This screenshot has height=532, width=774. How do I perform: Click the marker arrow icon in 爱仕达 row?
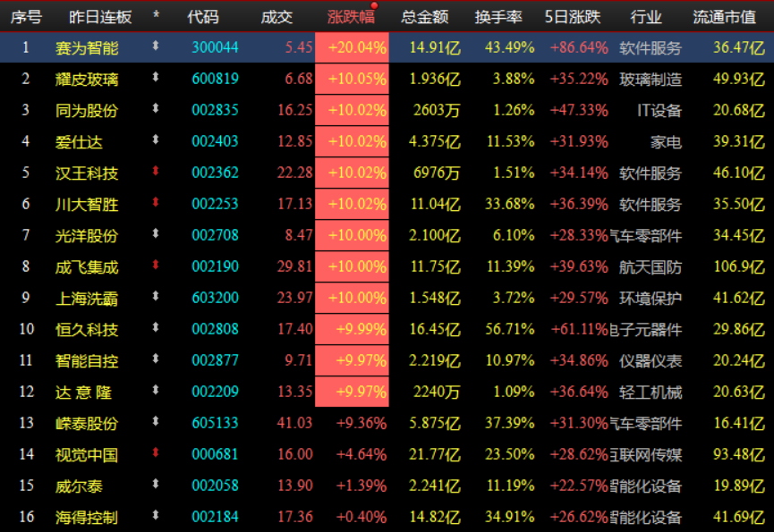(x=156, y=140)
